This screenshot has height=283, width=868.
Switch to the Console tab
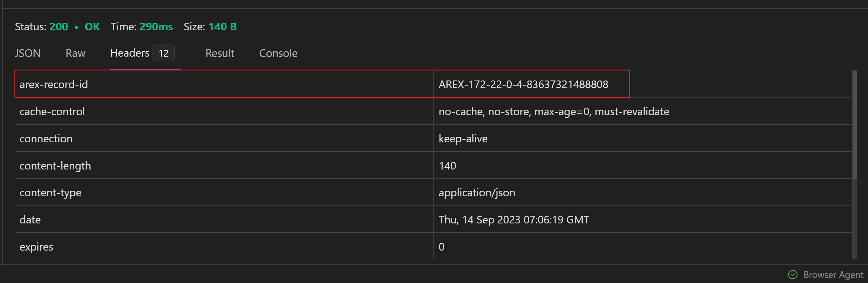[x=278, y=53]
